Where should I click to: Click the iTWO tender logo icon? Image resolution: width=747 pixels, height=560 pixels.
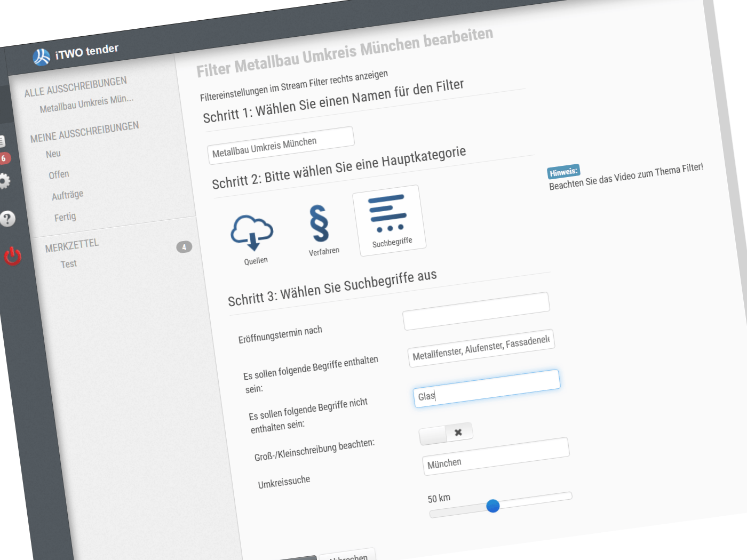coord(41,57)
